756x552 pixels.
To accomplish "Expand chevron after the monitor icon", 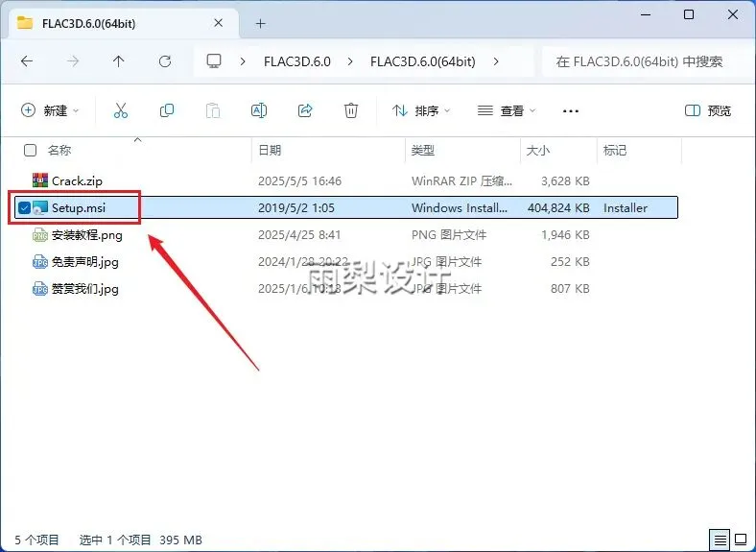I will 243,61.
